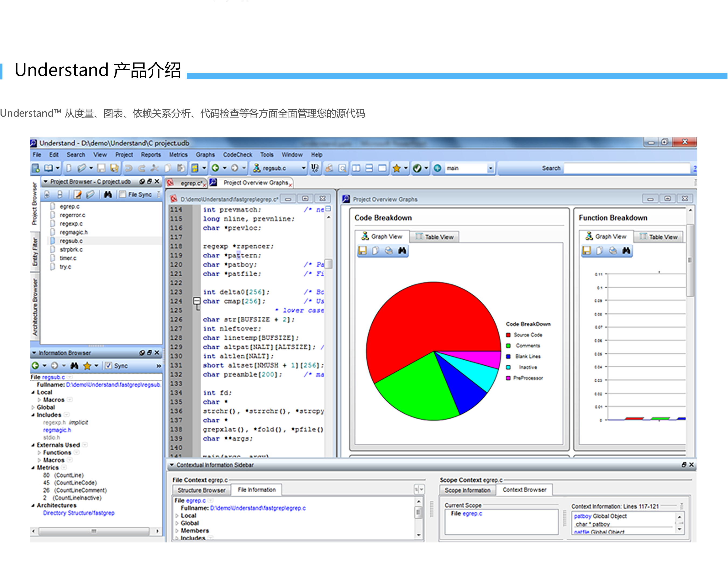
Task: Click the favorites star icon in main toolbar
Action: click(396, 168)
